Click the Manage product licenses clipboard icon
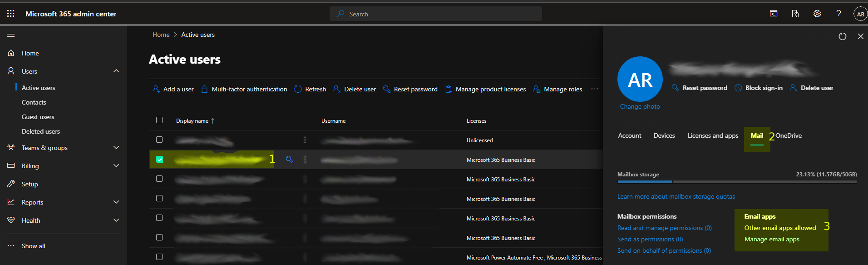Viewport: 868px width, 265px height. point(449,89)
